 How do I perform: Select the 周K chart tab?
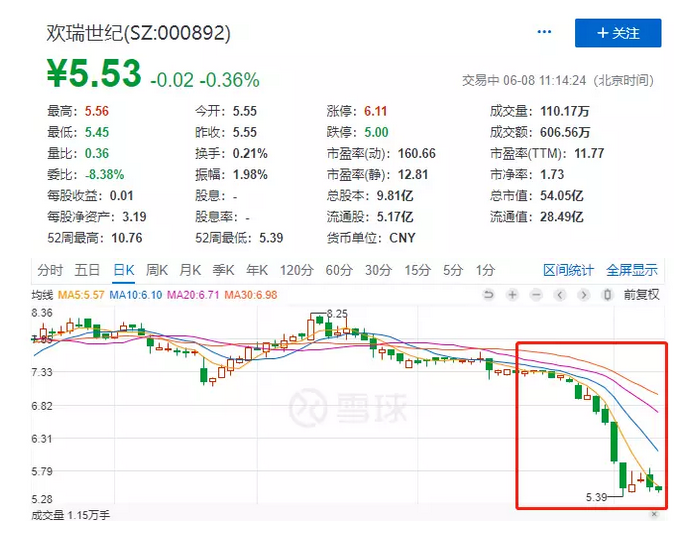(157, 270)
